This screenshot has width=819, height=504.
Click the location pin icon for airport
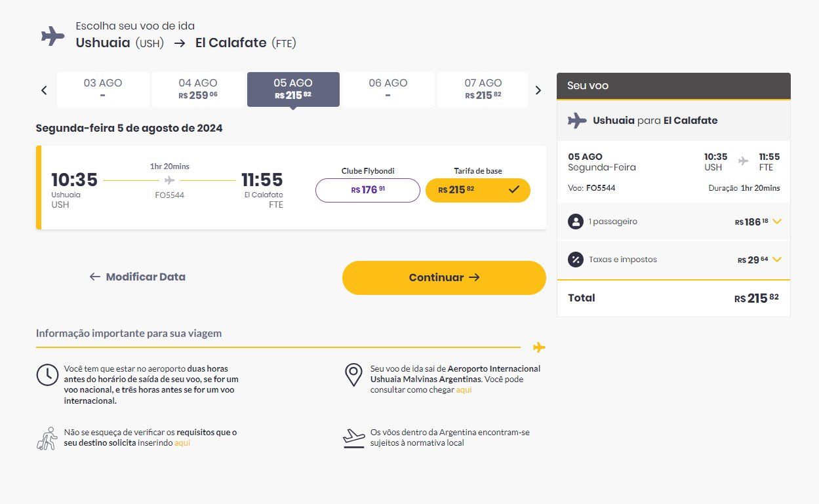click(x=353, y=375)
